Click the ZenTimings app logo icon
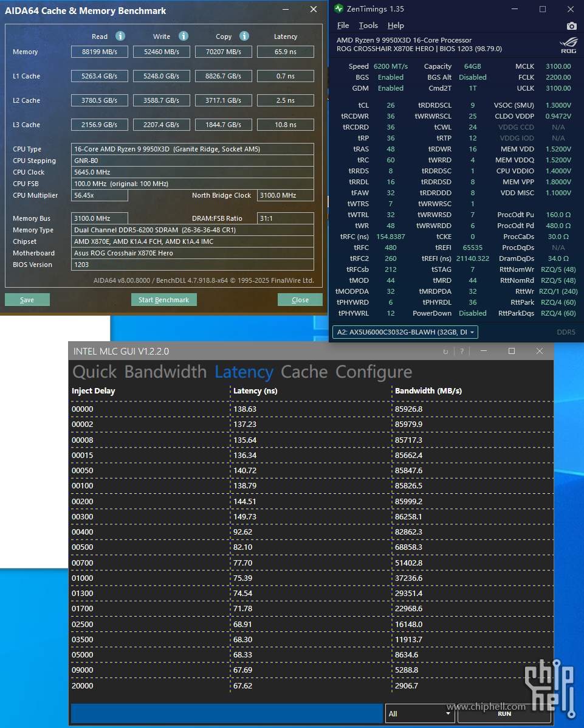This screenshot has height=728, width=584. [x=338, y=9]
